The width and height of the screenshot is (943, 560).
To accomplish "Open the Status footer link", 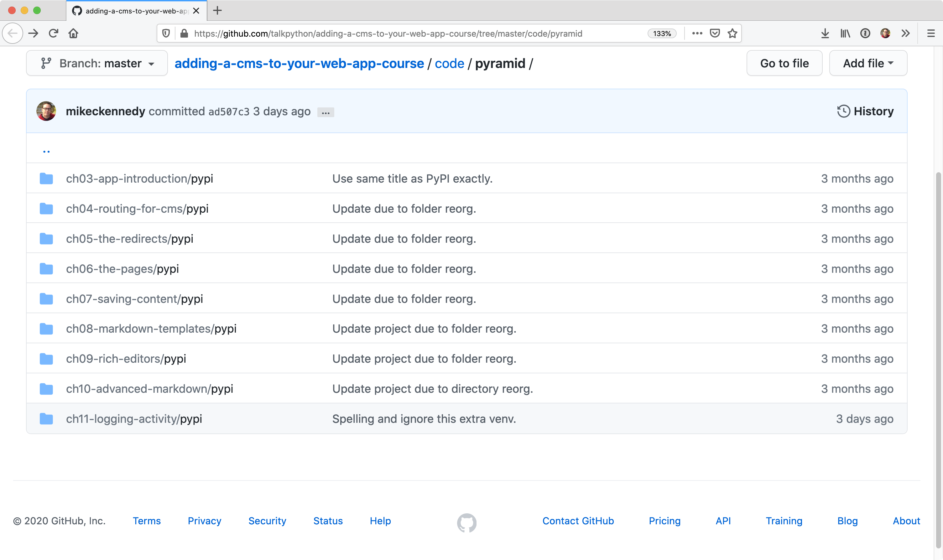I will pos(328,521).
